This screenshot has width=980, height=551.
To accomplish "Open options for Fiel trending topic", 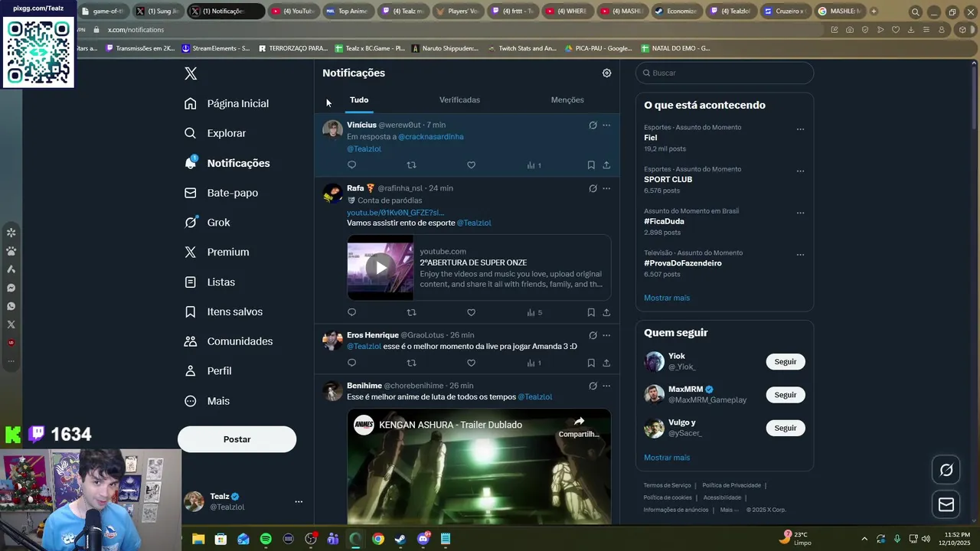I will tap(800, 129).
